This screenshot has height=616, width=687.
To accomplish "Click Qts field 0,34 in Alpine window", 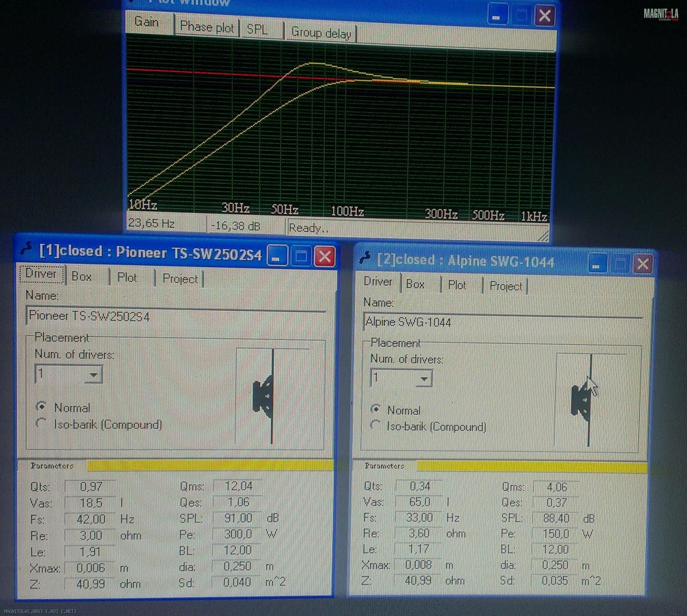I will [x=419, y=486].
